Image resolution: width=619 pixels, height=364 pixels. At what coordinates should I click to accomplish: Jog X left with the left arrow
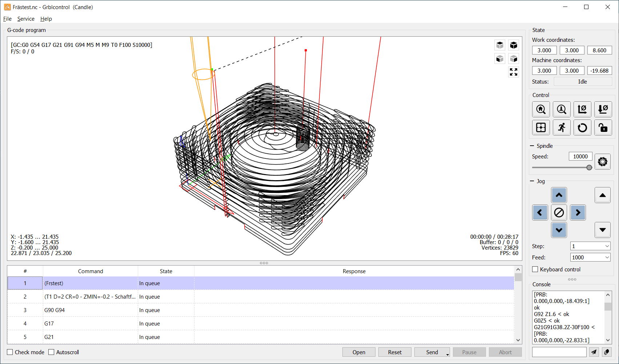(x=540, y=213)
